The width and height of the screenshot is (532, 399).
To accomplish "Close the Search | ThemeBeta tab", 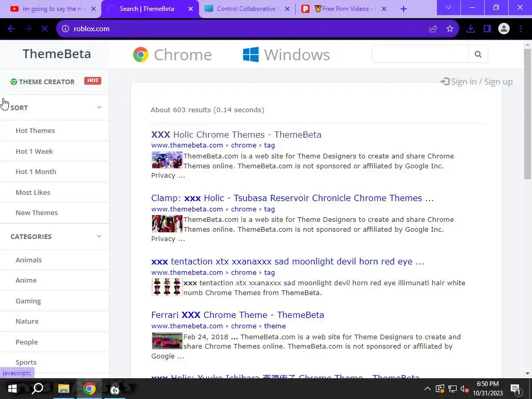I will click(191, 9).
